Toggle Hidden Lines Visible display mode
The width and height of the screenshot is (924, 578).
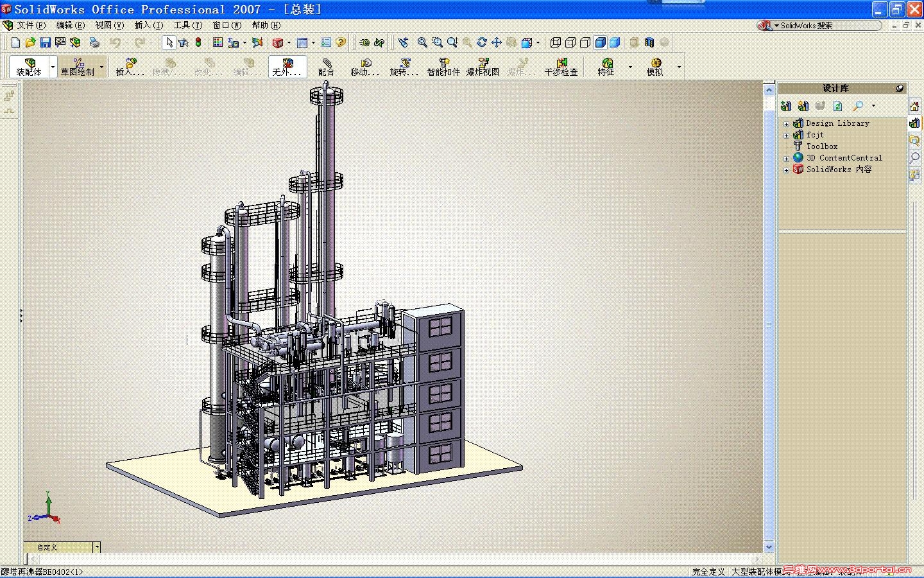click(x=570, y=42)
